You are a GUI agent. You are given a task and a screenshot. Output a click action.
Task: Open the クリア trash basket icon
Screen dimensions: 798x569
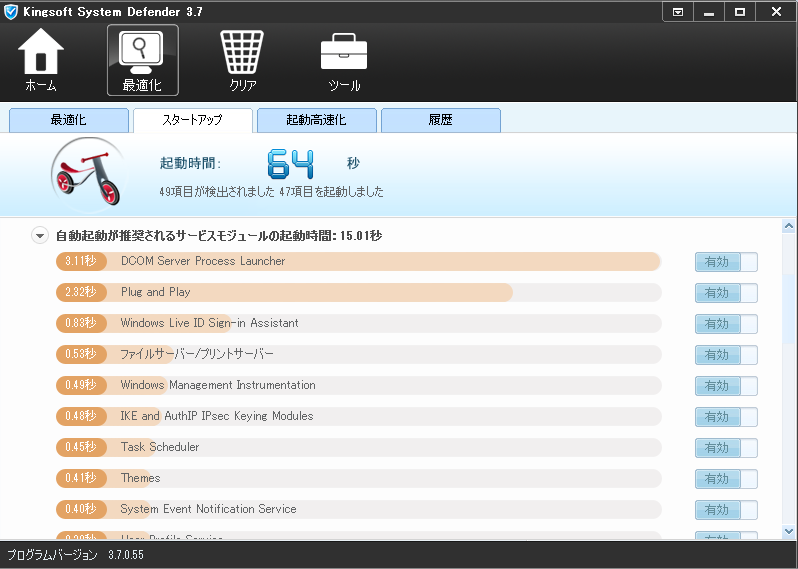tap(242, 52)
